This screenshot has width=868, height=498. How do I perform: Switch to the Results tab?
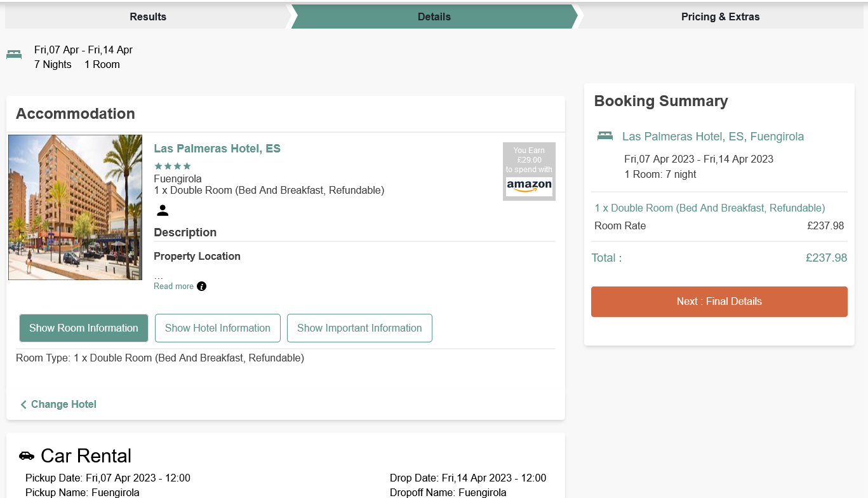(x=147, y=17)
